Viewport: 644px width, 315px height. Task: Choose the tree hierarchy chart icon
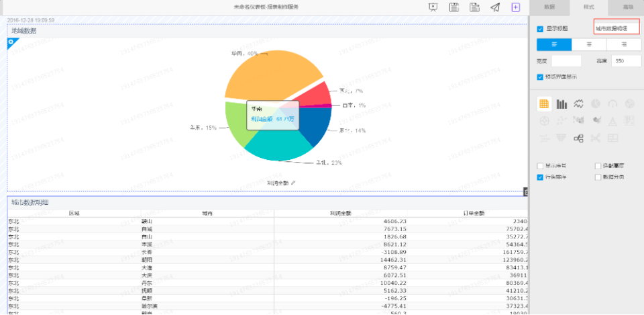pos(578,138)
